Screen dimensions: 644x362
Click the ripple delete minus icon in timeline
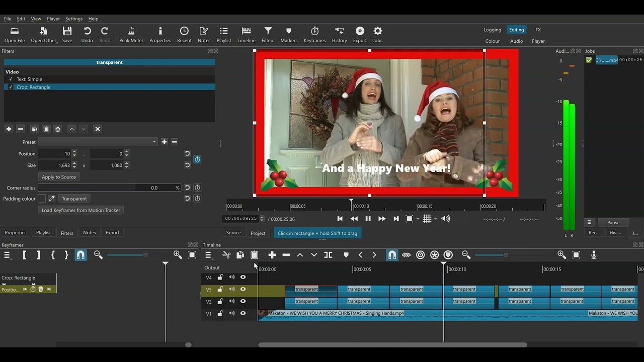(286, 255)
